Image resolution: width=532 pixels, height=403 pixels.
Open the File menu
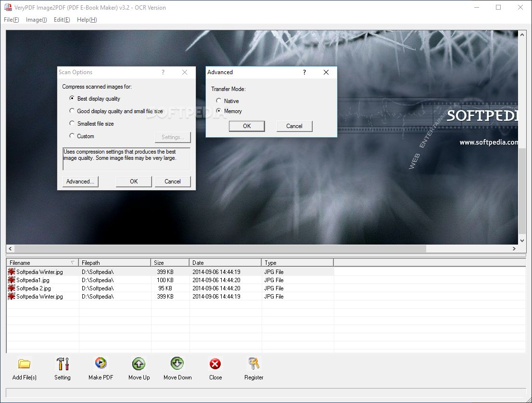[x=11, y=20]
